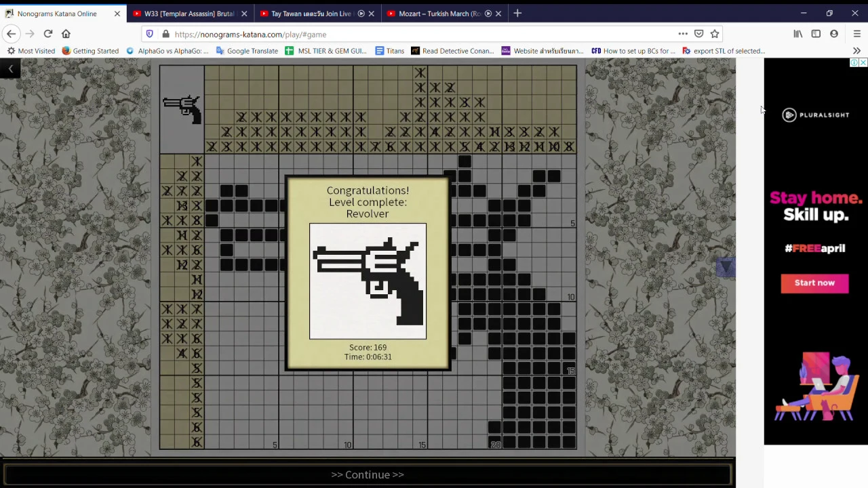Open export STL of selected bookmark
The width and height of the screenshot is (868, 488).
(724, 51)
